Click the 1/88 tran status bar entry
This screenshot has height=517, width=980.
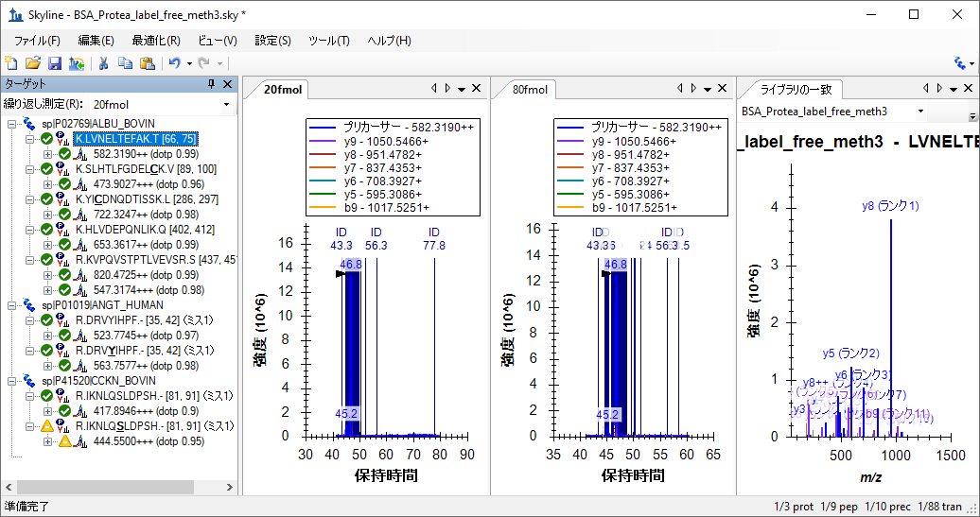pos(940,507)
